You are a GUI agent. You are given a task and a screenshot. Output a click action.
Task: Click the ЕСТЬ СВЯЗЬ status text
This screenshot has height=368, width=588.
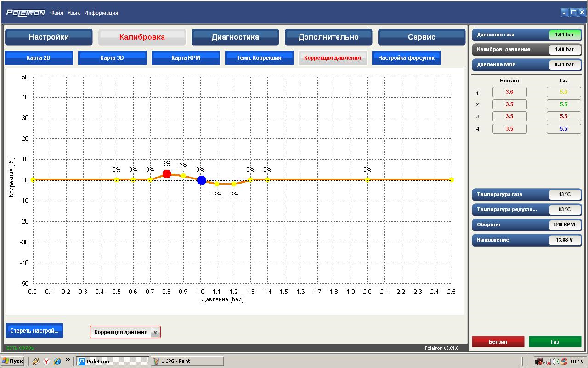(20, 348)
